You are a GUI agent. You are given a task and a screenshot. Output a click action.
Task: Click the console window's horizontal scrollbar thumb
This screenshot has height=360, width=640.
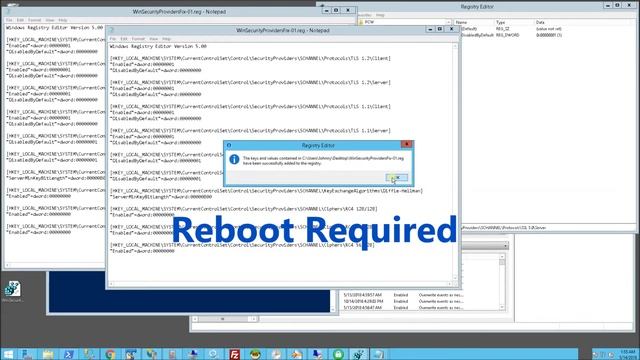(x=223, y=319)
